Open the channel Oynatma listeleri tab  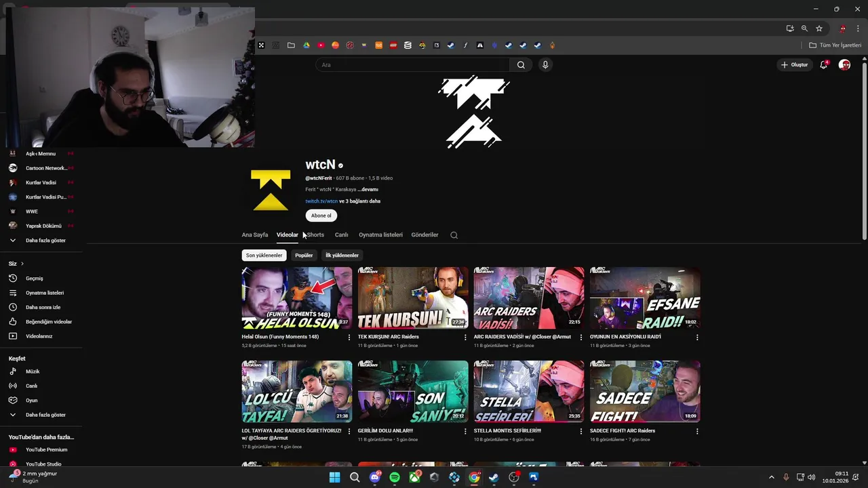coord(380,235)
